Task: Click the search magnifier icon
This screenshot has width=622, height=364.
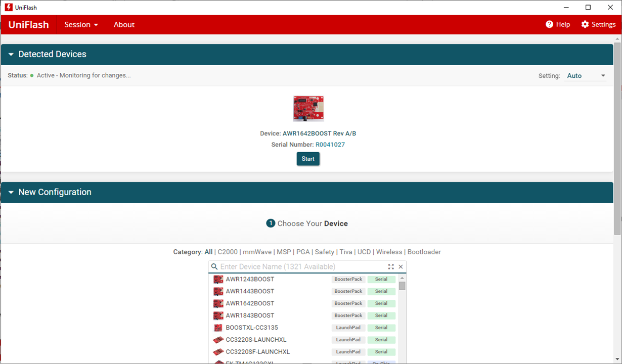Action: [x=214, y=266]
